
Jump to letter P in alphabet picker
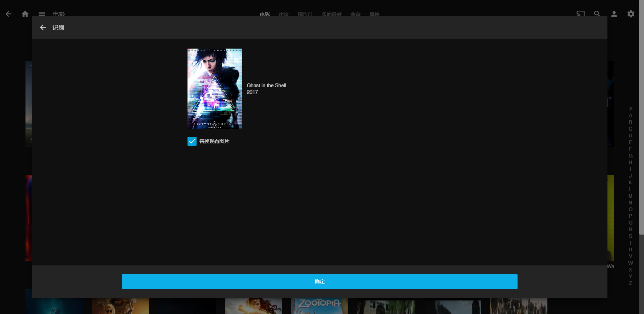tap(631, 216)
